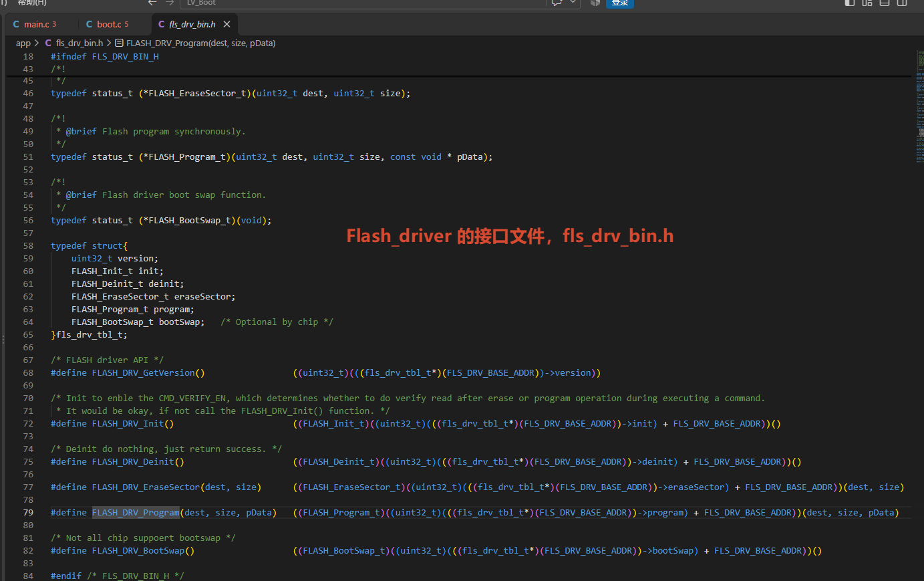Viewport: 924px width, 581px height.
Task: Click line number 58 in the gutter
Action: (x=28, y=246)
